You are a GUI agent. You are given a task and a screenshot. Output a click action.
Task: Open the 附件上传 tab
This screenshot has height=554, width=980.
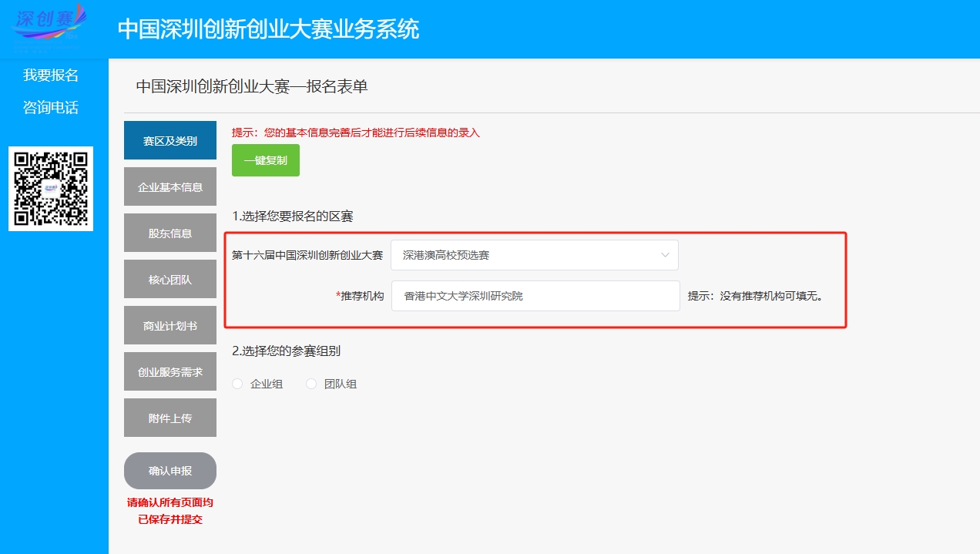point(170,418)
